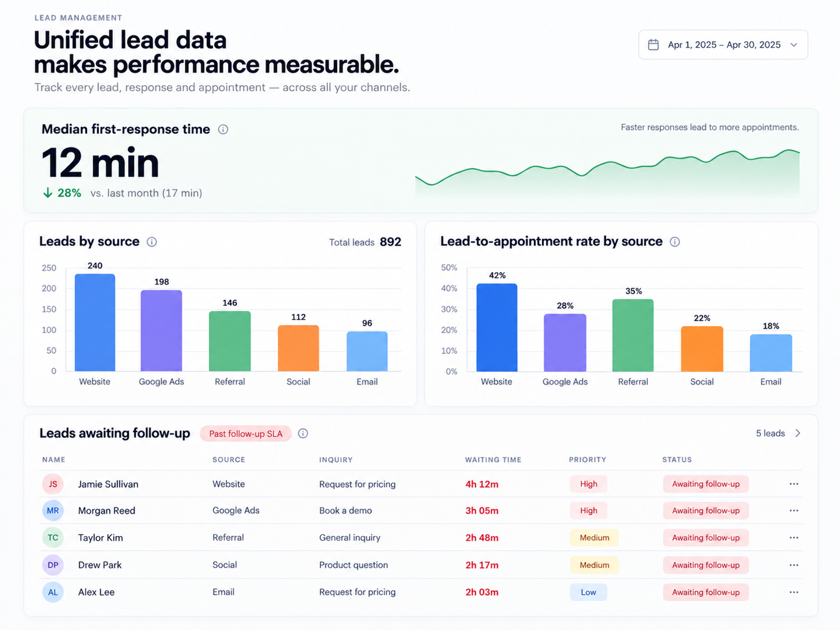The width and height of the screenshot is (840, 630).
Task: Sort by the INQUIRY column header
Action: point(336,460)
